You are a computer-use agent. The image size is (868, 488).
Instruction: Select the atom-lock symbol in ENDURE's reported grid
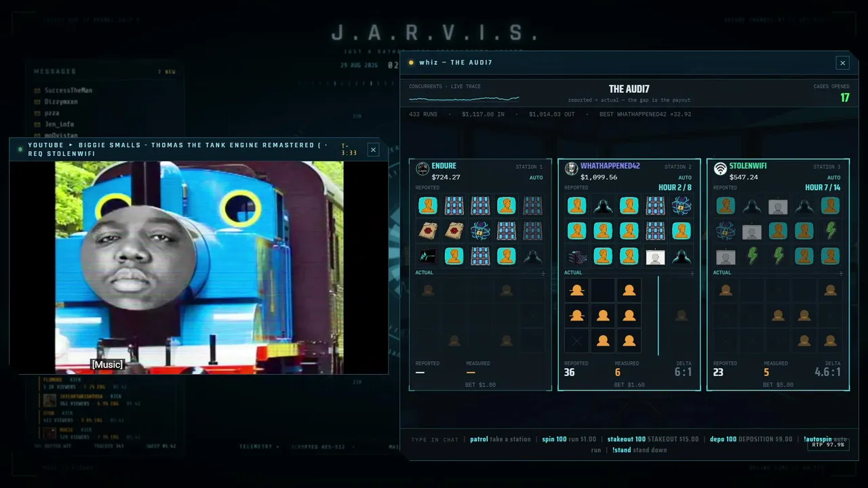[480, 231]
